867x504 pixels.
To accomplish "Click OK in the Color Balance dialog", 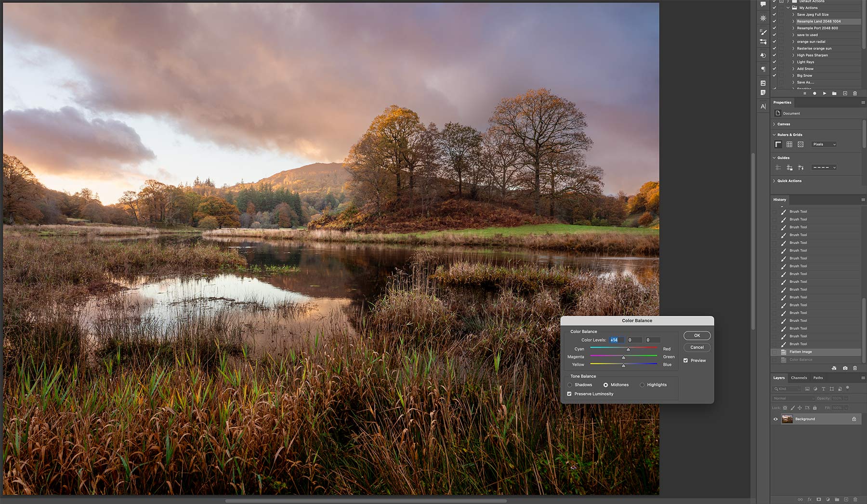I will tap(696, 336).
